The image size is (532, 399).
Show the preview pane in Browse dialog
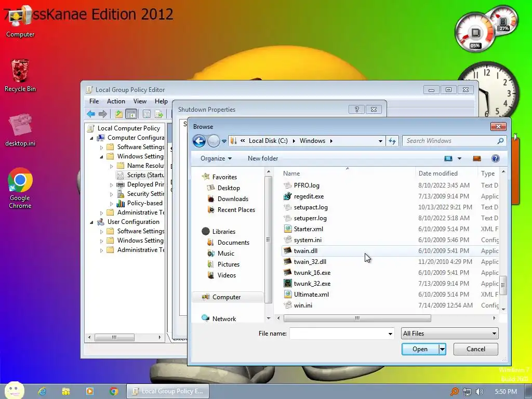[x=477, y=158]
